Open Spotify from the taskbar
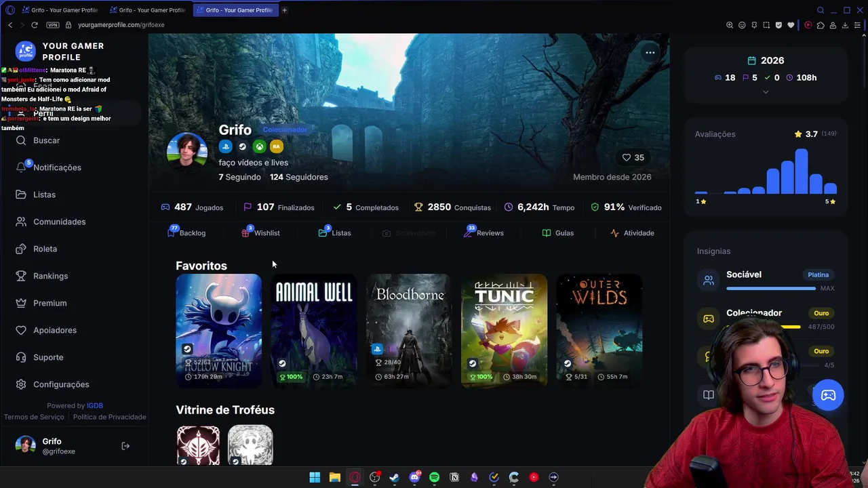 click(435, 477)
